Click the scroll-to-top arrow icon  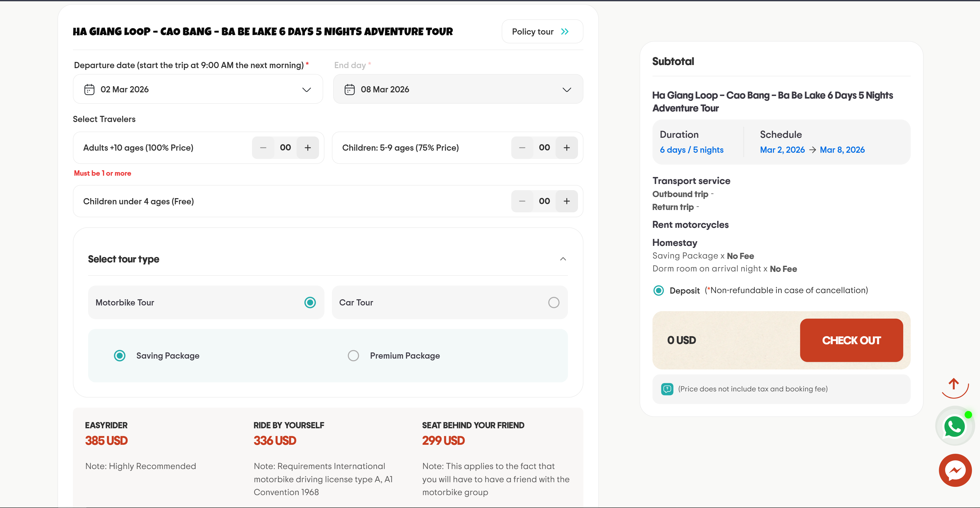click(x=954, y=385)
